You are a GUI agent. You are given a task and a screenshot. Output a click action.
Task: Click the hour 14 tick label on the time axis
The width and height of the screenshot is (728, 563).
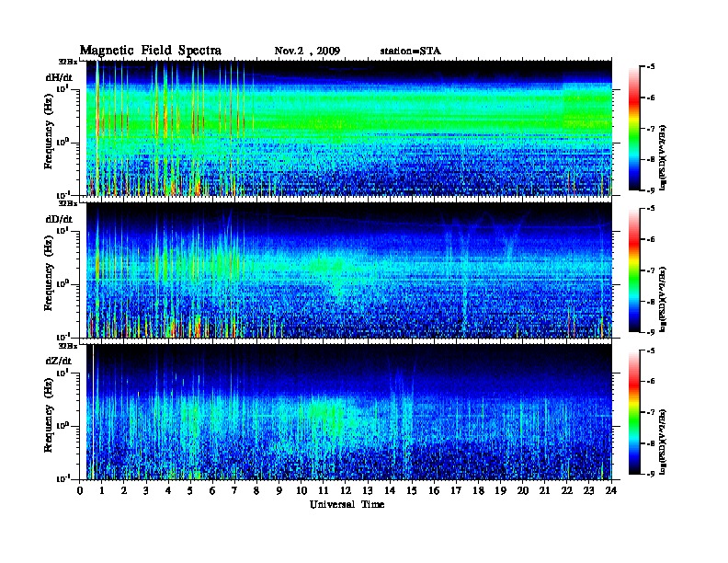click(x=390, y=490)
